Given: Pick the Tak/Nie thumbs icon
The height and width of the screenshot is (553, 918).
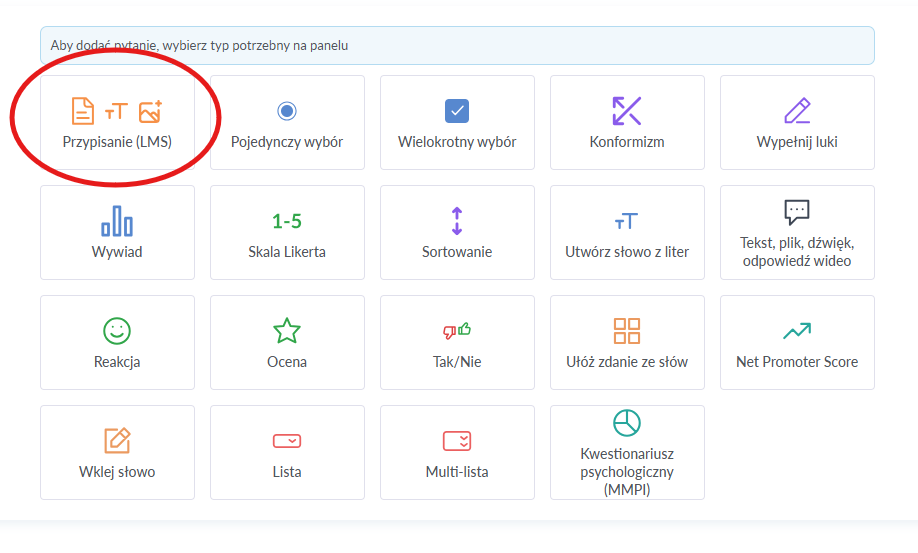Looking at the screenshot, I should (457, 331).
